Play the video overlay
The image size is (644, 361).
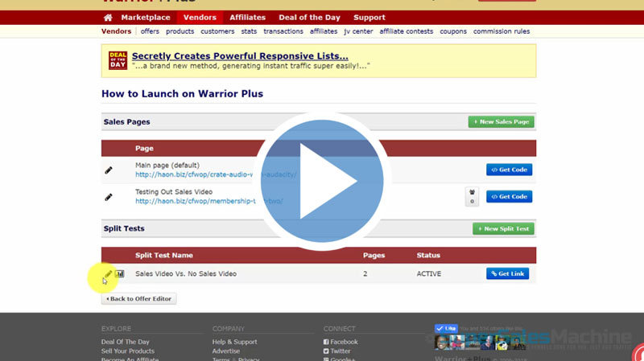click(x=322, y=181)
